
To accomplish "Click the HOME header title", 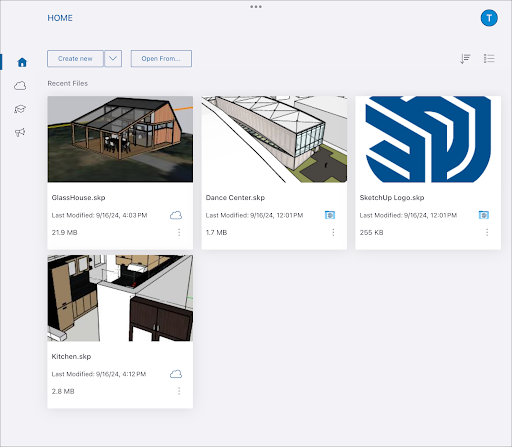I will (x=60, y=18).
